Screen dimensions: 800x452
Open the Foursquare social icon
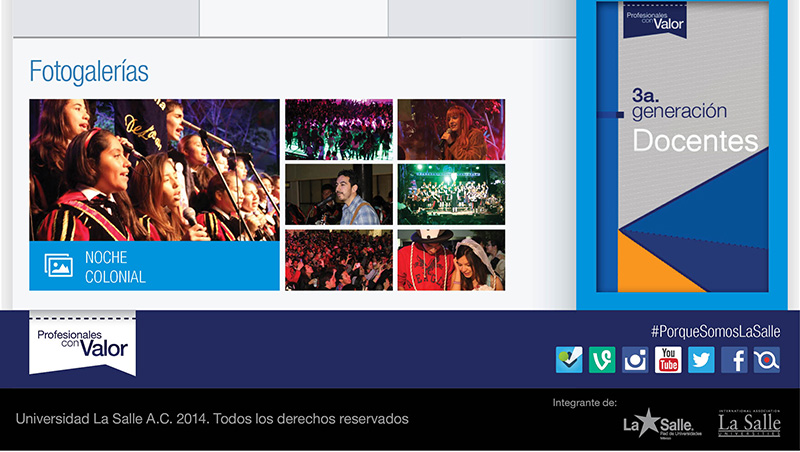(x=569, y=360)
